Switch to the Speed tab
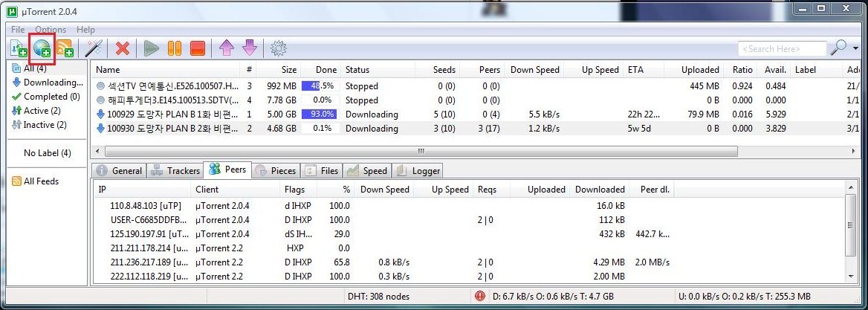 pos(367,170)
